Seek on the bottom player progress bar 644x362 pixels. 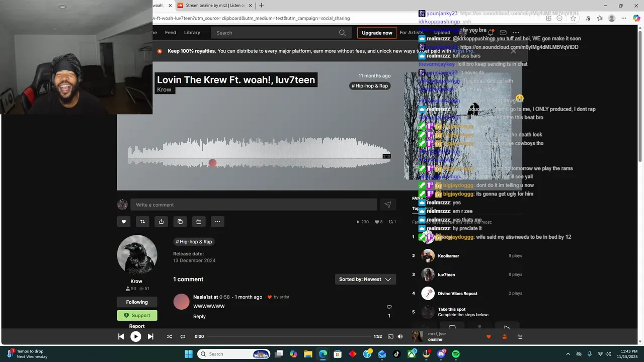289,337
